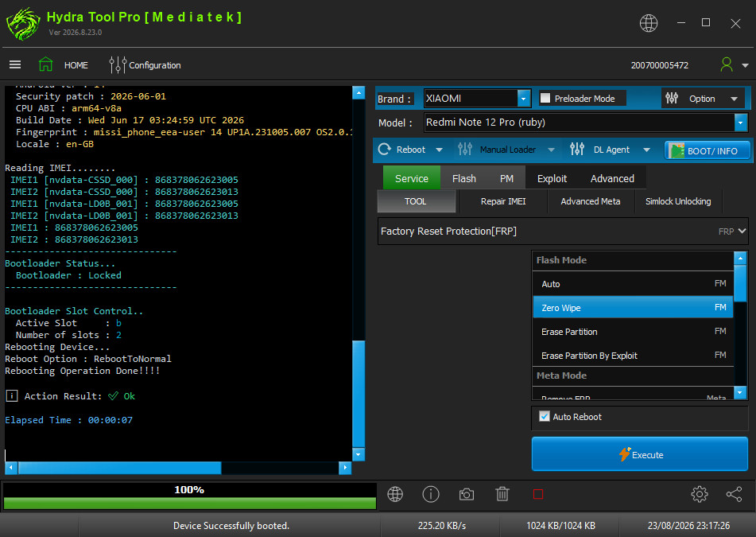Click the red stop square icon

[x=538, y=494]
